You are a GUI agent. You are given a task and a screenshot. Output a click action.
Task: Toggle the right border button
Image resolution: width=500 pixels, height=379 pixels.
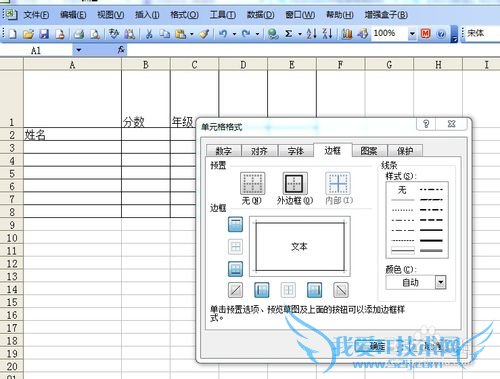click(x=314, y=290)
